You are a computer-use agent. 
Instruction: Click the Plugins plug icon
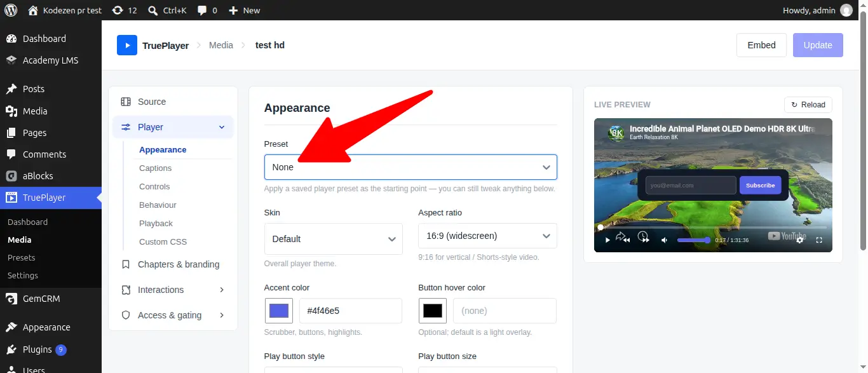(11, 349)
